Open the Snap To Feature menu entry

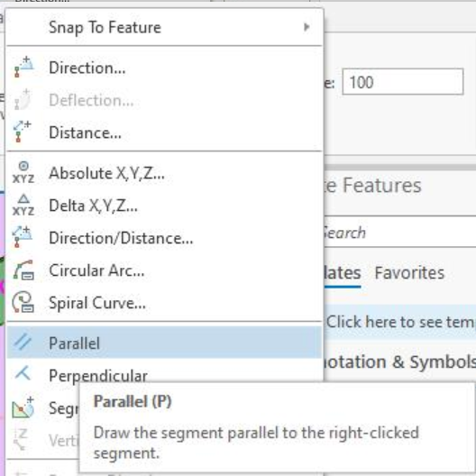pyautogui.click(x=164, y=27)
